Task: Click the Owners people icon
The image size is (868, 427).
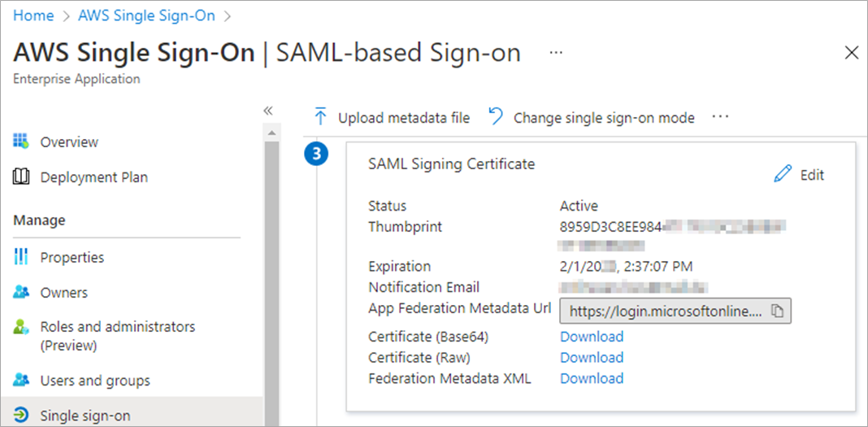Action: [x=21, y=293]
